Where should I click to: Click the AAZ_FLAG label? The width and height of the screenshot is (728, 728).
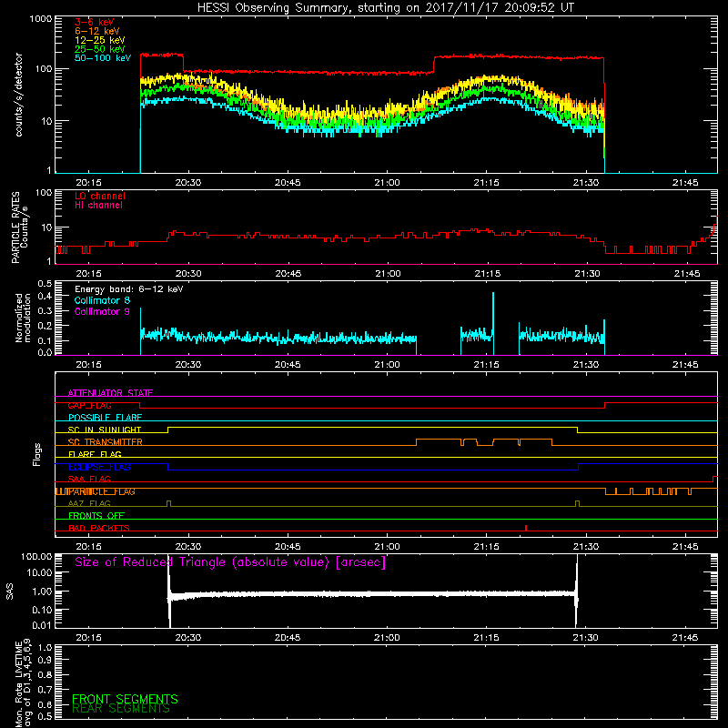point(89,504)
